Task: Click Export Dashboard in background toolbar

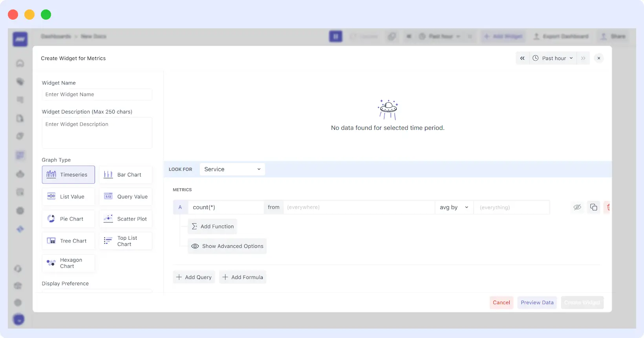Action: point(561,37)
